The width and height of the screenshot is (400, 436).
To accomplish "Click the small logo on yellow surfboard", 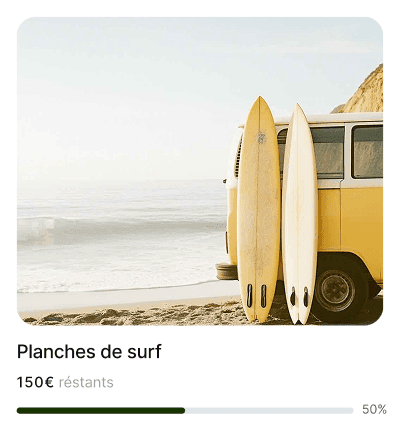I will [x=262, y=138].
